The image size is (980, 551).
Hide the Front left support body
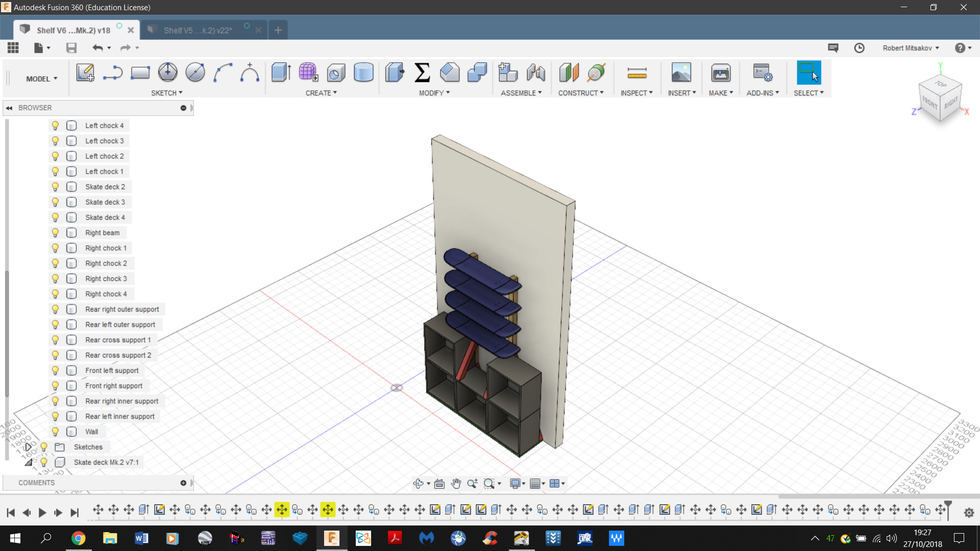(x=55, y=370)
